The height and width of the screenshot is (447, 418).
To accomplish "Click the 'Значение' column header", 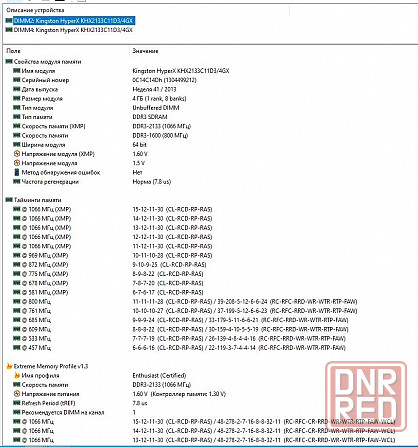I will tap(145, 51).
